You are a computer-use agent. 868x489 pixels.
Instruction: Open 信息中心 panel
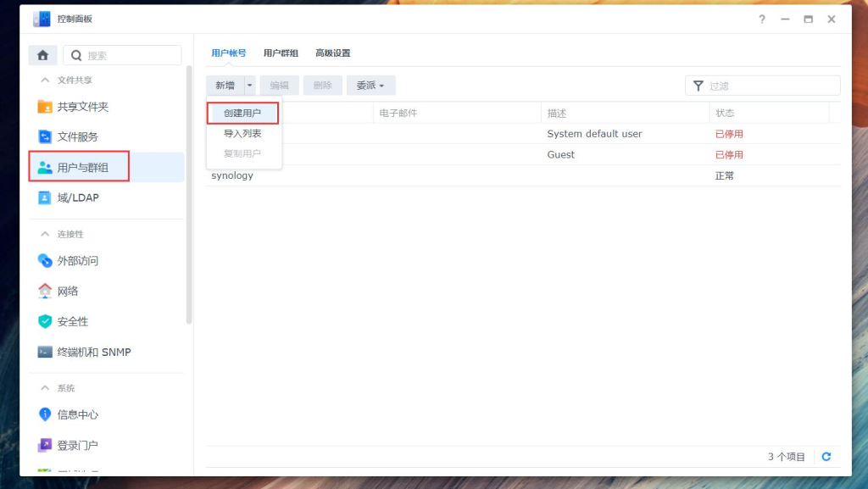[x=75, y=414]
